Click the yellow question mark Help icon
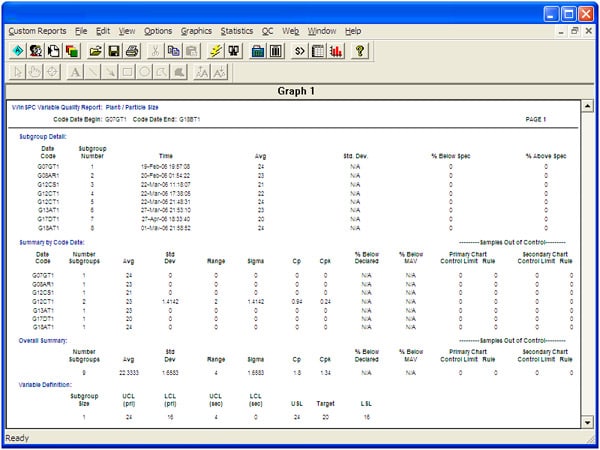The width and height of the screenshot is (600, 450). [360, 50]
